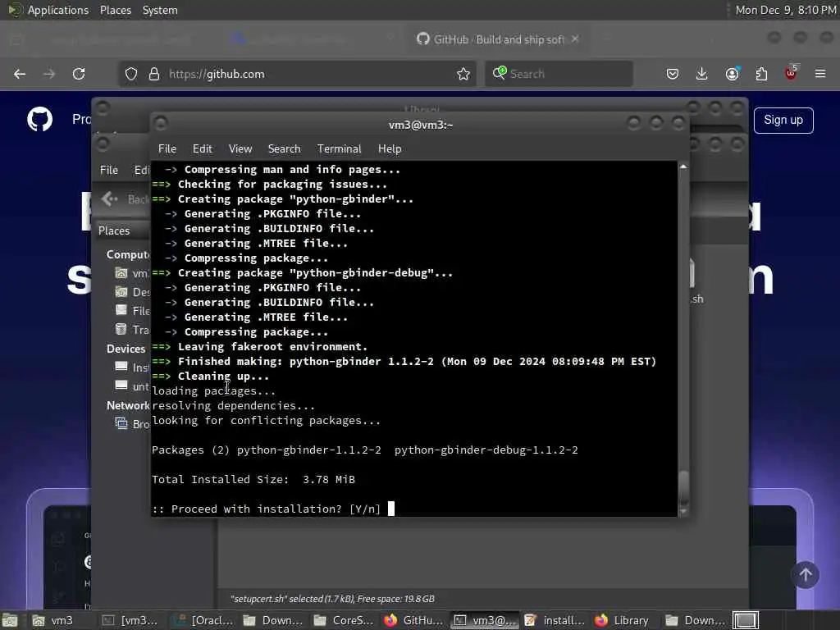
Task: Open the Applications menu
Action: point(49,10)
